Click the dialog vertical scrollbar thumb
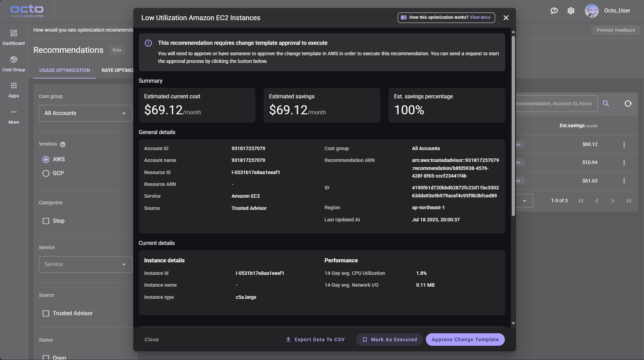The width and height of the screenshot is (644, 360). coord(513,125)
